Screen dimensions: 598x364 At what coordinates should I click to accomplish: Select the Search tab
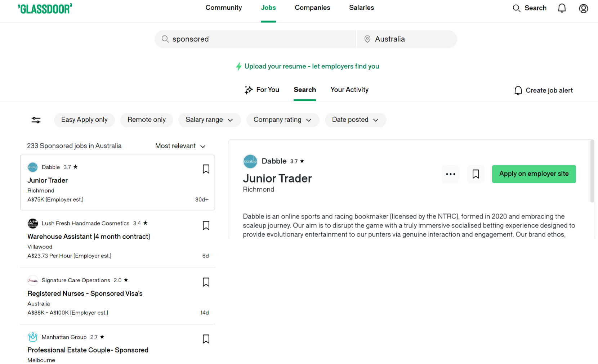click(305, 90)
